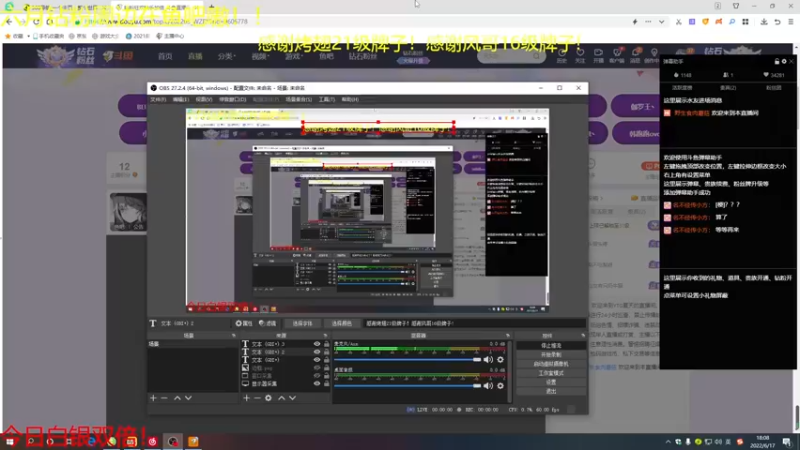Click the website search box
This screenshot has width=800, height=450.
tap(510, 56)
